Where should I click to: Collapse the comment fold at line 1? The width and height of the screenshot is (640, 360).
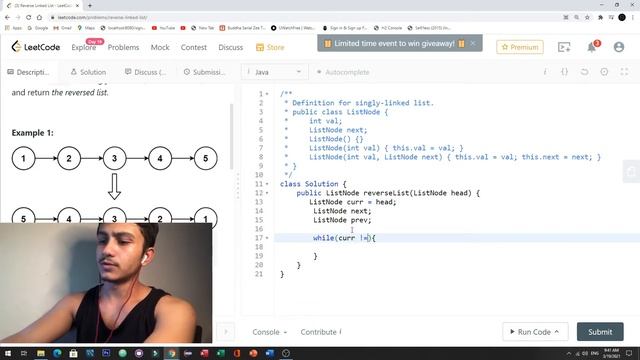coord(267,94)
